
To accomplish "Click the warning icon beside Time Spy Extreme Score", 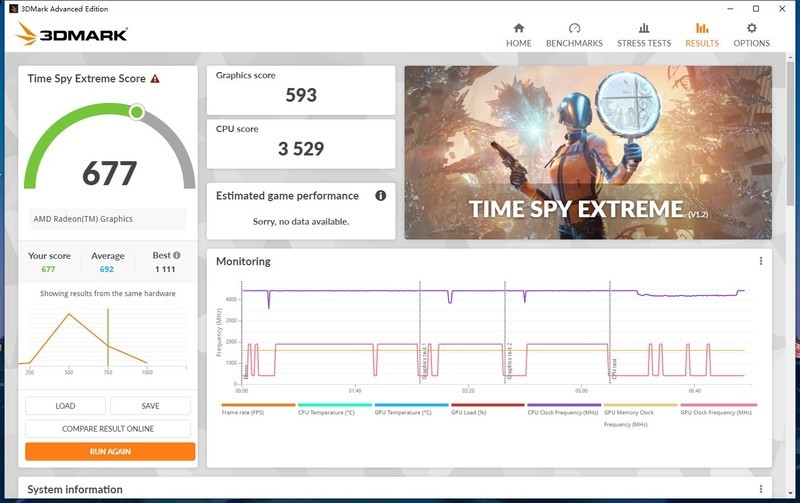I will 155,79.
